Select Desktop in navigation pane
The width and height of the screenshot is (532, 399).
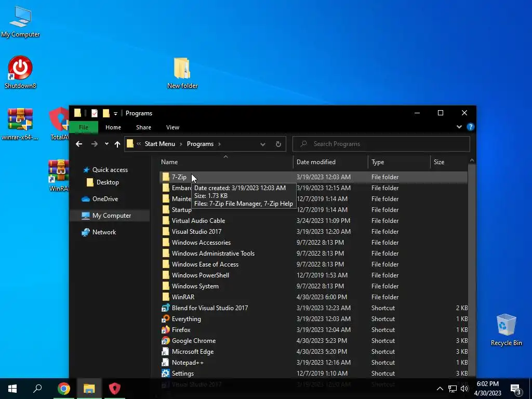pos(102,182)
